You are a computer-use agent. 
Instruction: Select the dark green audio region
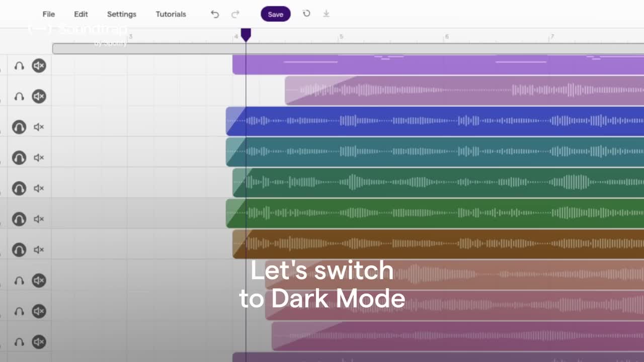coord(438,183)
